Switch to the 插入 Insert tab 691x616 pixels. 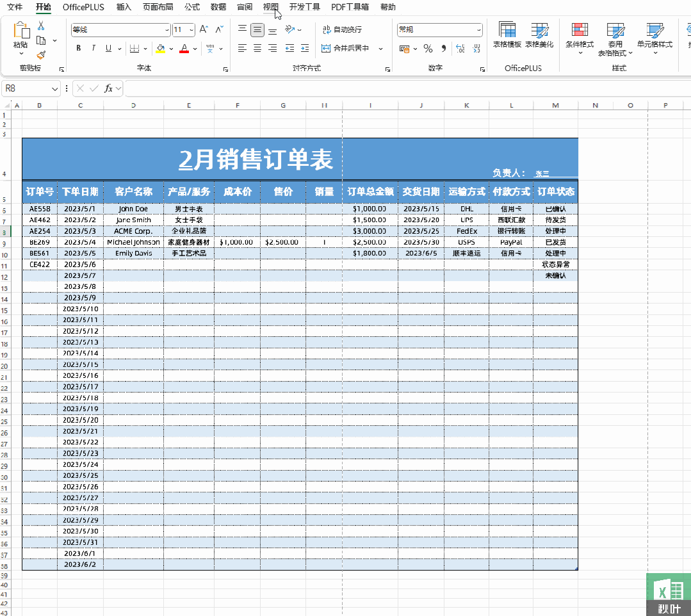[124, 7]
